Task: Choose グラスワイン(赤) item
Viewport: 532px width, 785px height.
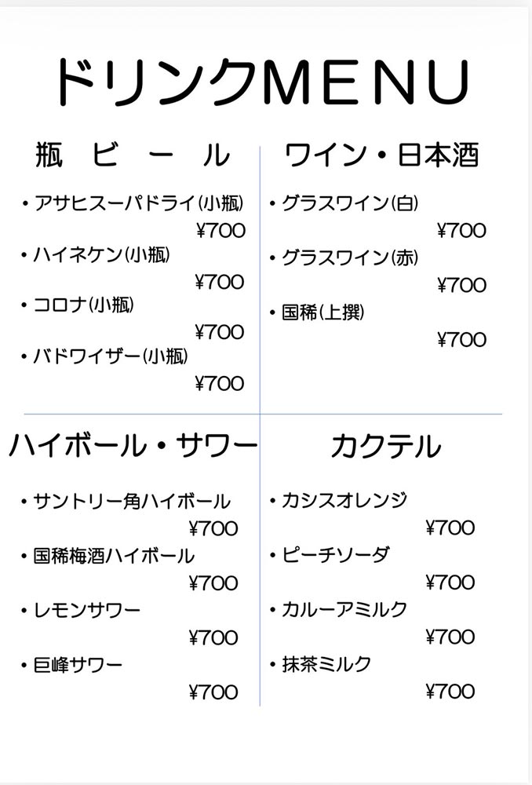Action: pyautogui.click(x=350, y=257)
